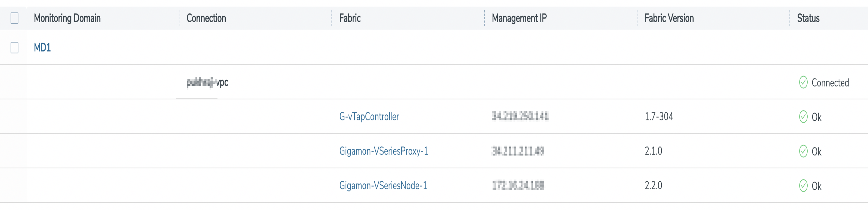Click the Management IP column header
This screenshot has height=210, width=868.
(519, 18)
